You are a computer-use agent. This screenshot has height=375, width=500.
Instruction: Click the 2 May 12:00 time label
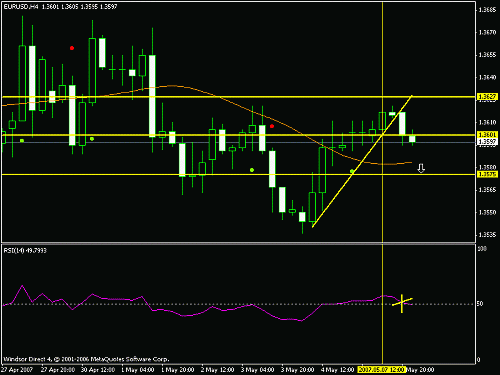(x=218, y=370)
